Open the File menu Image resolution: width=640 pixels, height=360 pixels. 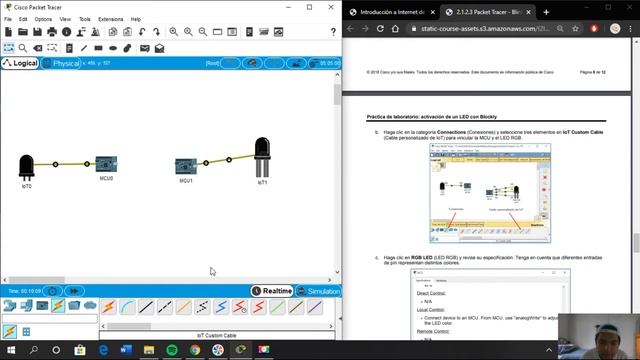coord(8,19)
